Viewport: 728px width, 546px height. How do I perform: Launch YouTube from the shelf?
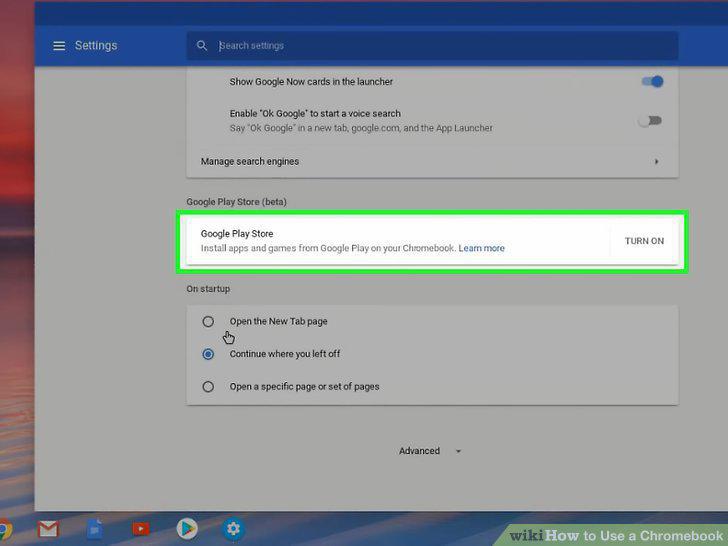[x=141, y=529]
